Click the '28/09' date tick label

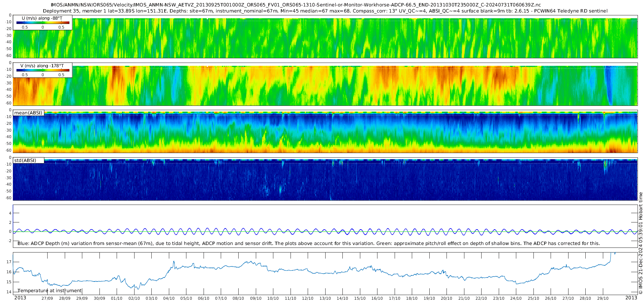coord(65,298)
